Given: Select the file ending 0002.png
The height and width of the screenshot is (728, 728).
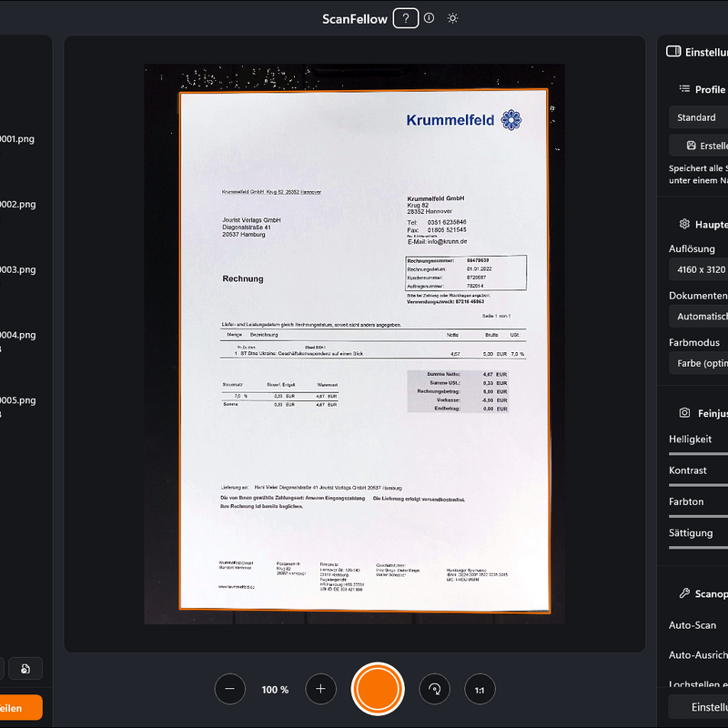Looking at the screenshot, I should click(17, 204).
